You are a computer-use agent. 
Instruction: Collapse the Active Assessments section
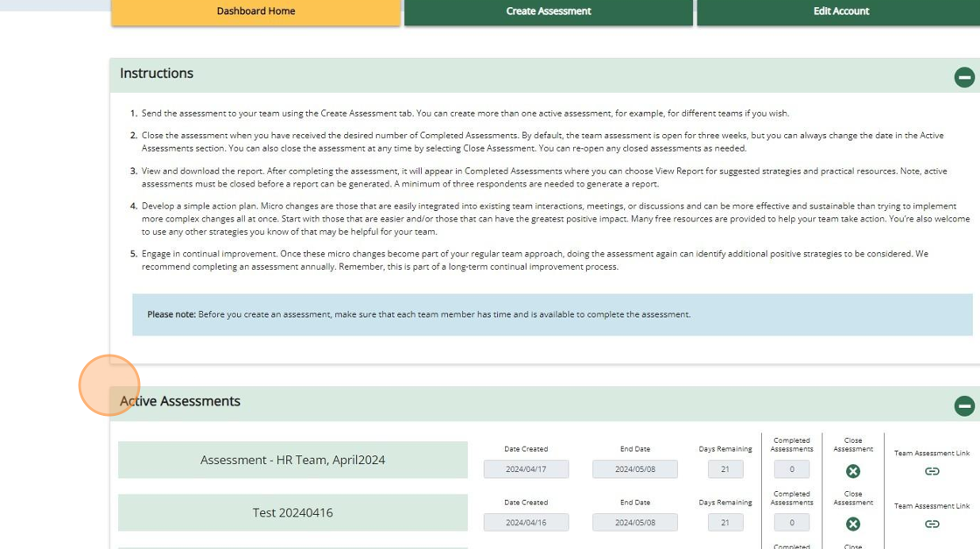[963, 405]
